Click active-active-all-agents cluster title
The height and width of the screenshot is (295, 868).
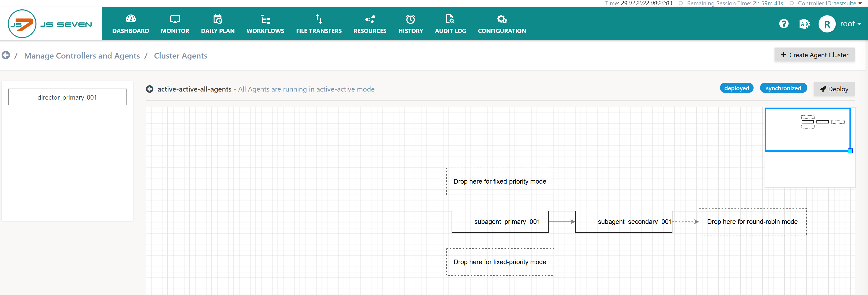(x=195, y=89)
